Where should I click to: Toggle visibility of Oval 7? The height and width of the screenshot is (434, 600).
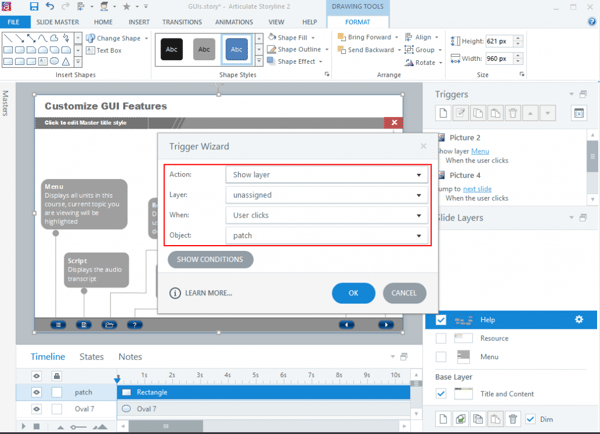[x=36, y=409]
